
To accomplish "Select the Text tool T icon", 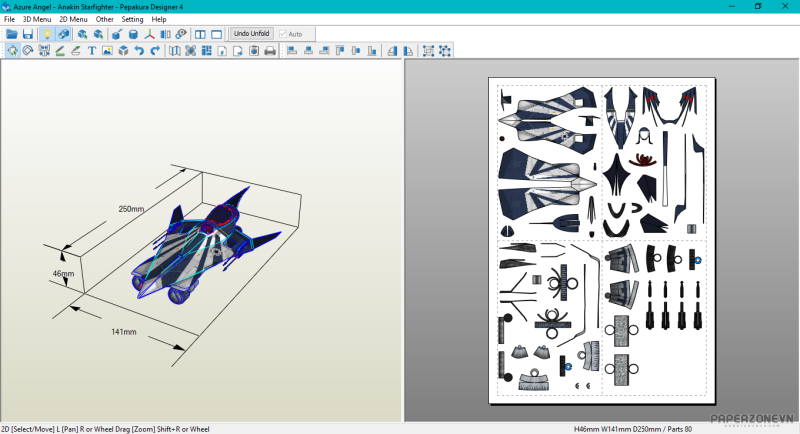I will click(x=91, y=50).
